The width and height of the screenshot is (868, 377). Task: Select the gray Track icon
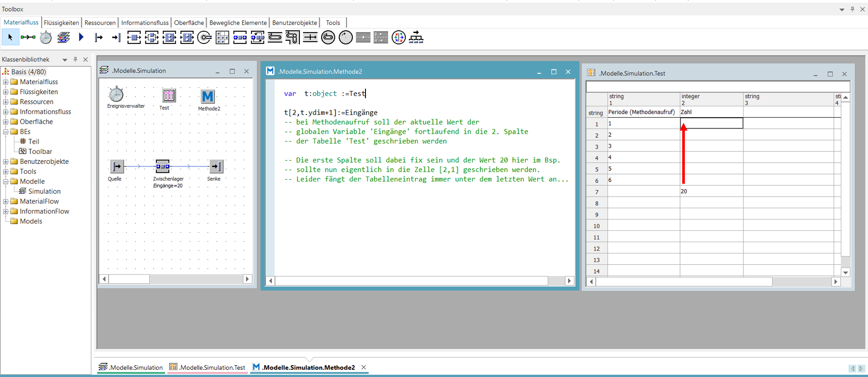click(363, 38)
